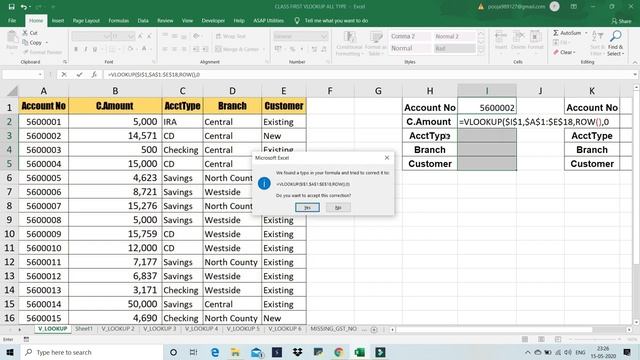Viewport: 640px width, 360px height.
Task: Switch to Page Layout view in the status bar
Action: pos(541,339)
